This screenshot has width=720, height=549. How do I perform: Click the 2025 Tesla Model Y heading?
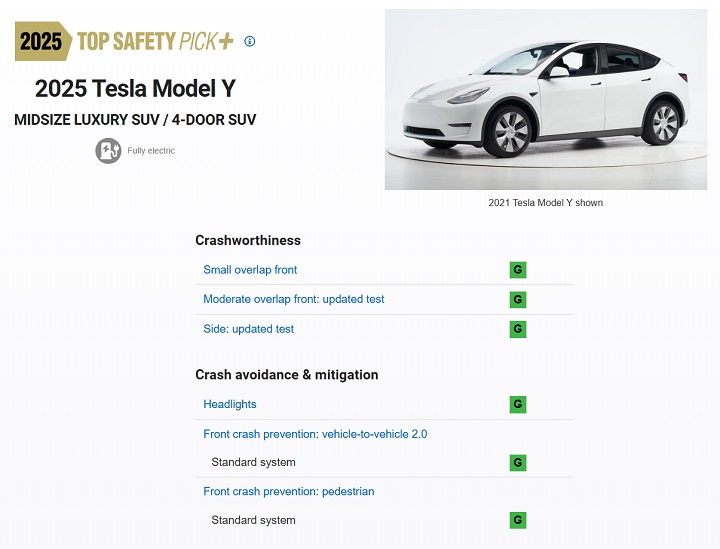pyautogui.click(x=135, y=89)
